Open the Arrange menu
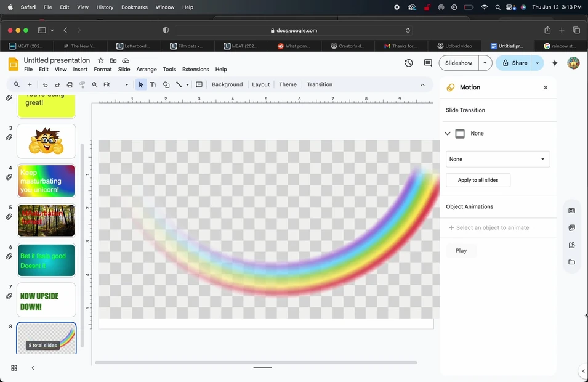This screenshot has height=382, width=588. coord(147,70)
